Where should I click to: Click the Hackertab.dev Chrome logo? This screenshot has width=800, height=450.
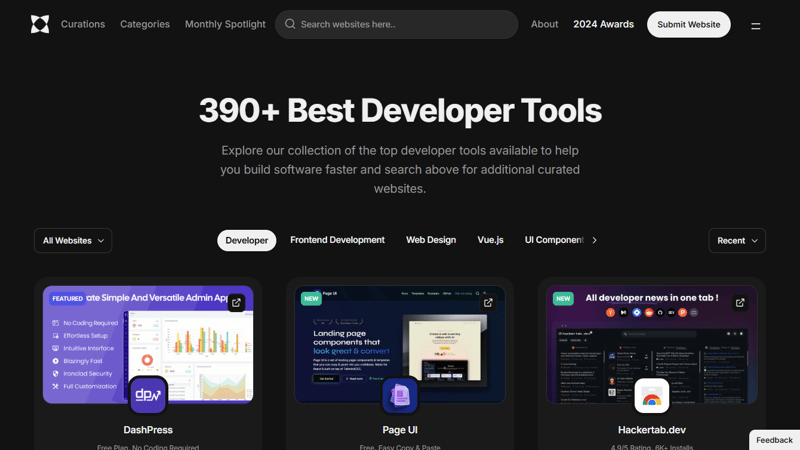click(x=652, y=395)
